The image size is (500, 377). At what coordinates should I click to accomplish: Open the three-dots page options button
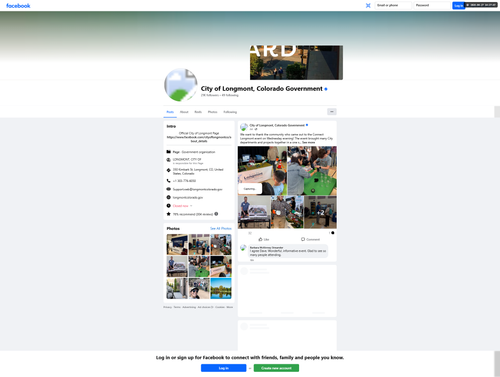pos(332,112)
